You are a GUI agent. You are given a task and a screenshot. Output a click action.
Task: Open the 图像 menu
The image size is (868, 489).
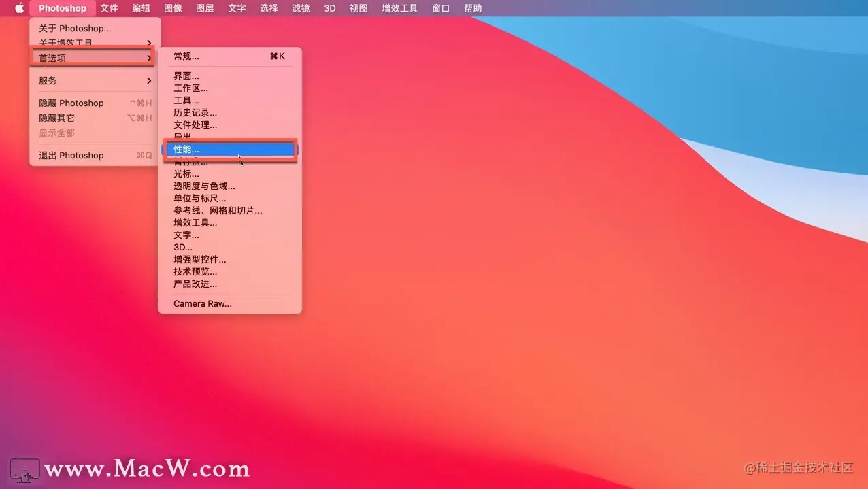(173, 8)
